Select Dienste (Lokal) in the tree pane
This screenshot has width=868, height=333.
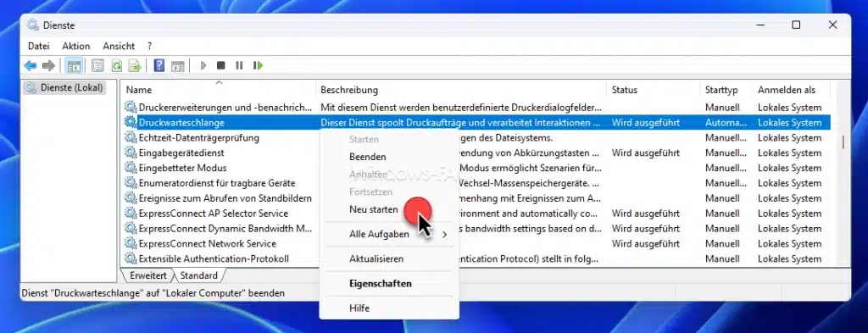pyautogui.click(x=64, y=87)
